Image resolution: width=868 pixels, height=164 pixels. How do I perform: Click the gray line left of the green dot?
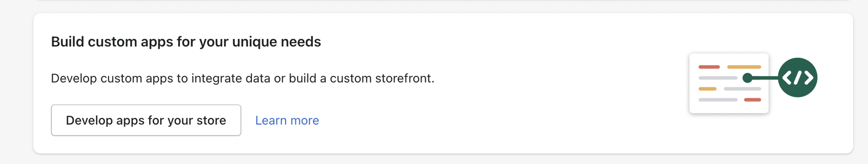[718, 78]
